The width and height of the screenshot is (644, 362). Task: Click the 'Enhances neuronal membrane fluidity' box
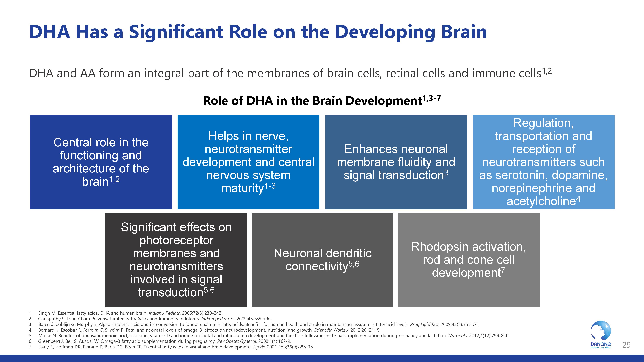tap(396, 162)
